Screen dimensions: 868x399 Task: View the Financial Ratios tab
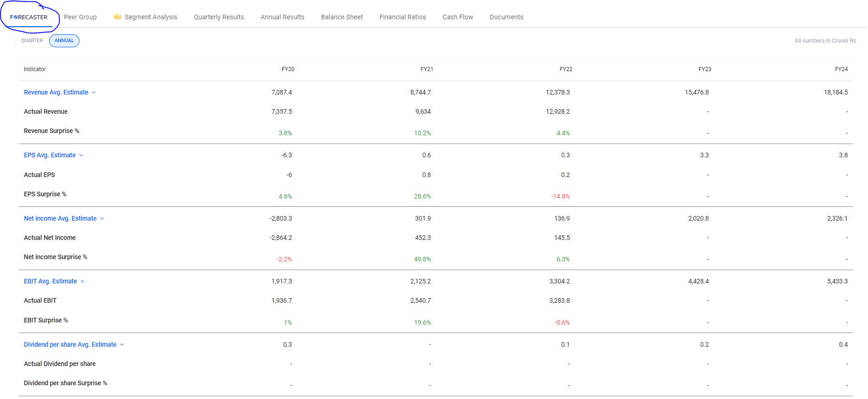pyautogui.click(x=403, y=17)
